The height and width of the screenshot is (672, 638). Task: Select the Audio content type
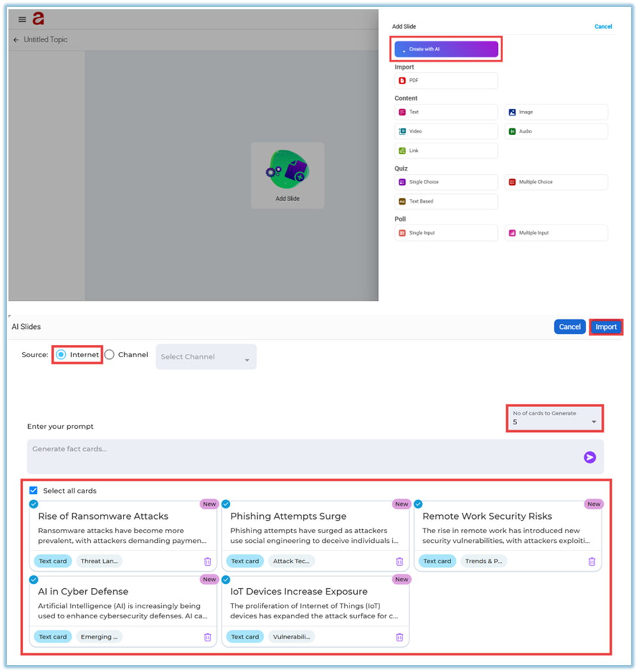click(555, 131)
